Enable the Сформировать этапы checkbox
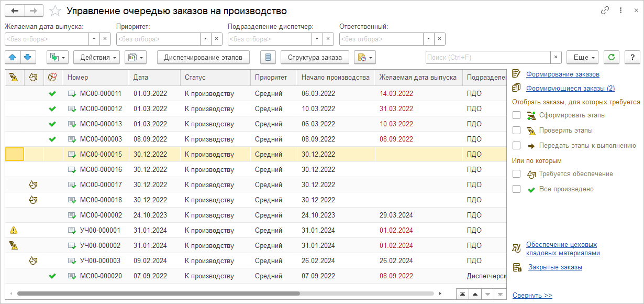This screenshot has height=304, width=644. (517, 115)
